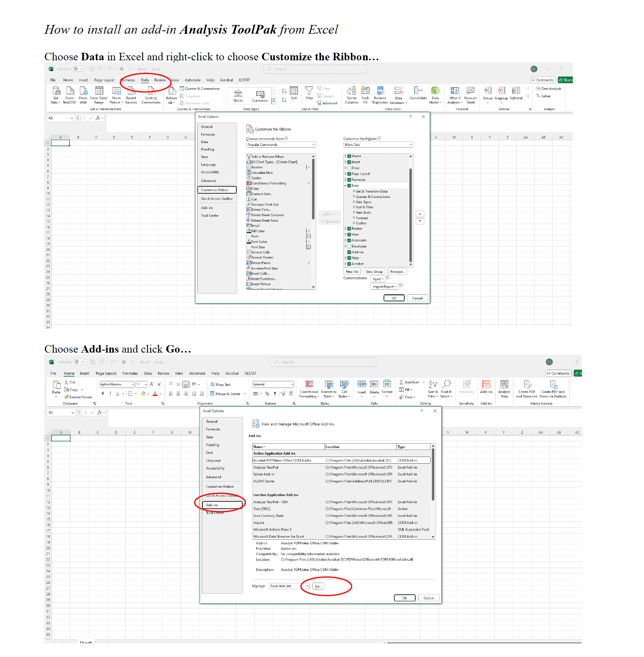This screenshot has width=644, height=657.
Task: Open Text to Columns tool
Action: [351, 95]
